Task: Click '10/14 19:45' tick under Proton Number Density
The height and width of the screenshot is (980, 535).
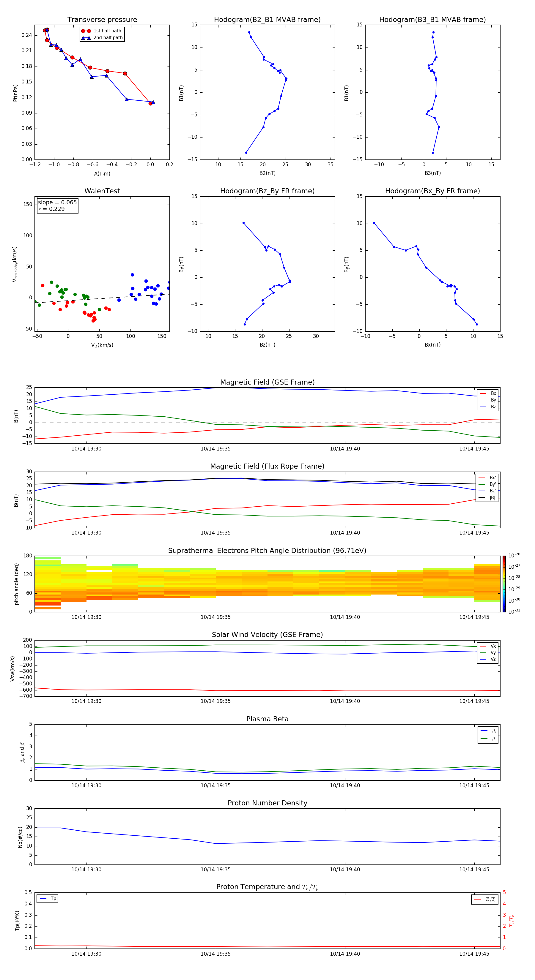Action: tap(474, 870)
